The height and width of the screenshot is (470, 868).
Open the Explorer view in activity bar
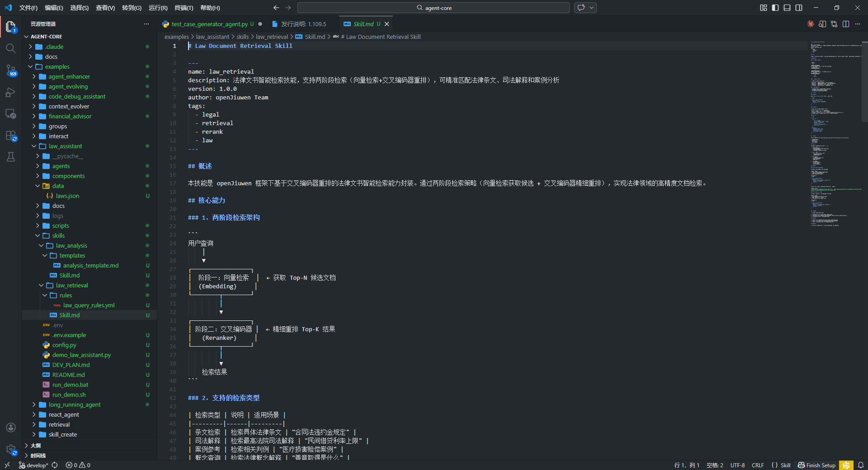(11, 27)
